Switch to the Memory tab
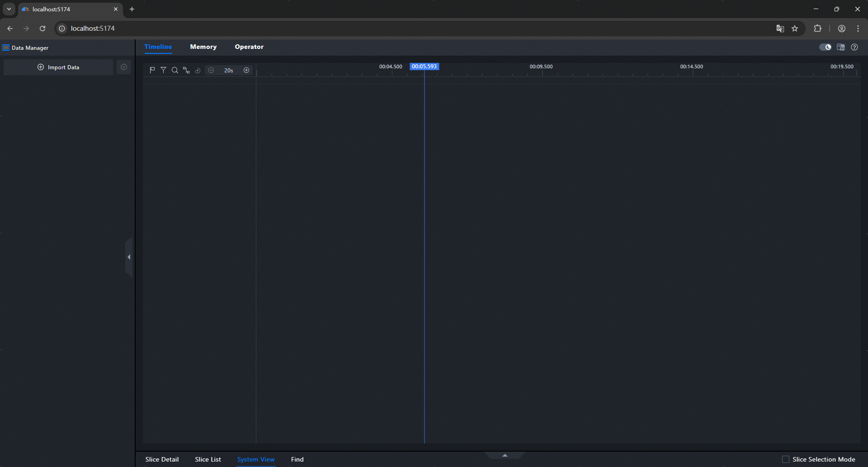This screenshot has width=868, height=467. pos(203,47)
